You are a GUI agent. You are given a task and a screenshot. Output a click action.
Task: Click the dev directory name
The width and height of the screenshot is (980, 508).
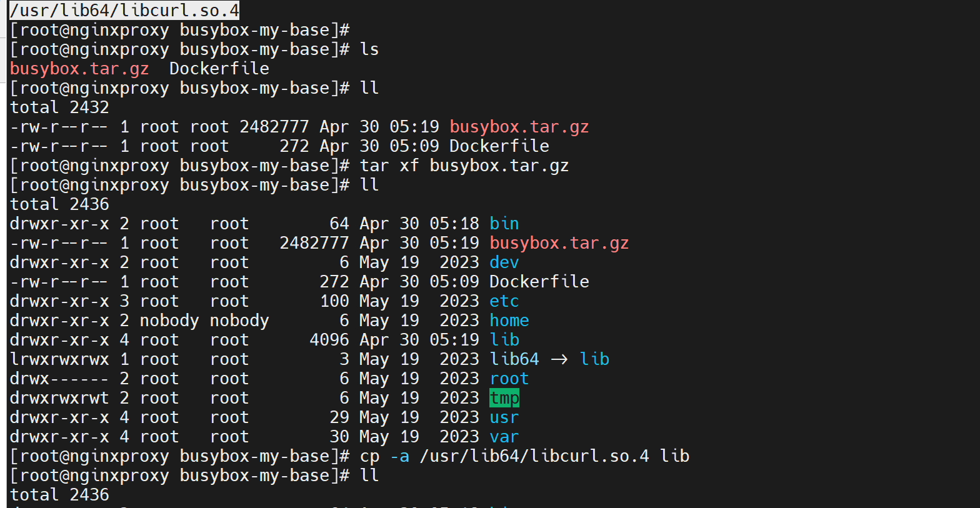504,262
